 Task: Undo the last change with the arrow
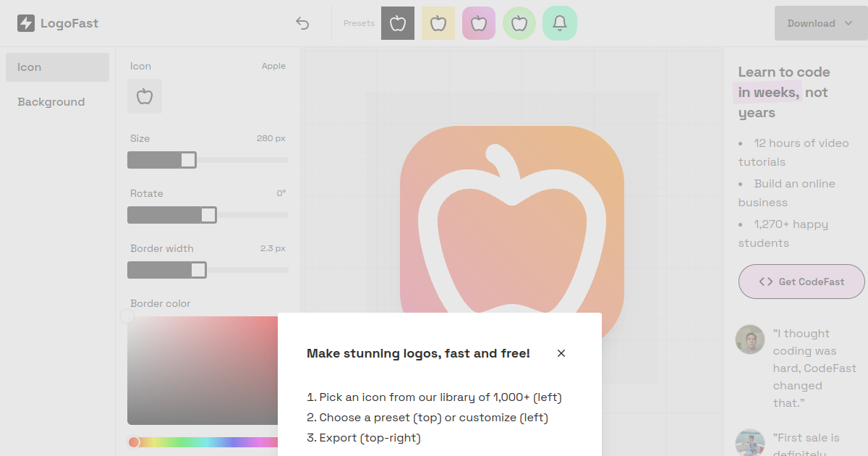point(302,23)
